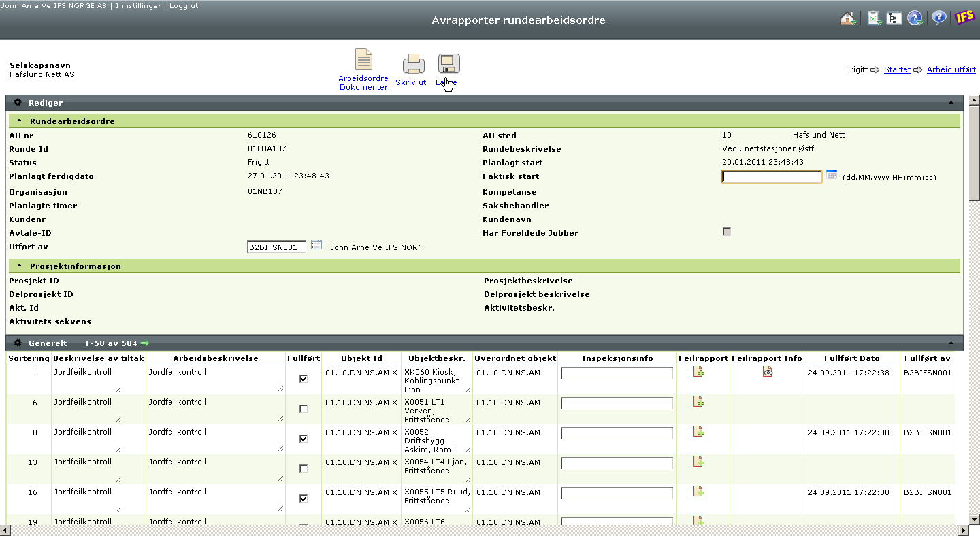
Task: Click Inspeksjonsinfo field in row 1
Action: tap(617, 373)
